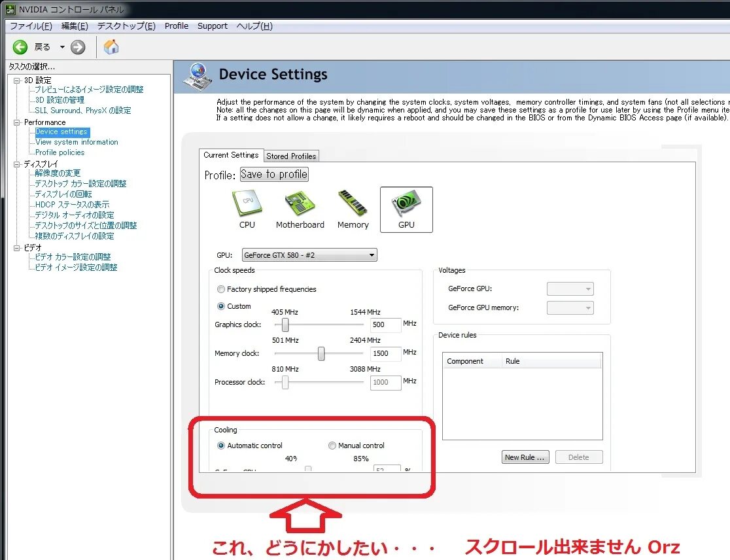This screenshot has height=560, width=730.
Task: Open View system information page
Action: click(x=77, y=142)
